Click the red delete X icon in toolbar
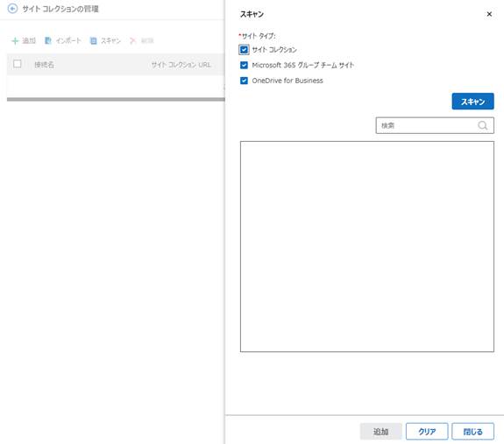 tap(132, 41)
